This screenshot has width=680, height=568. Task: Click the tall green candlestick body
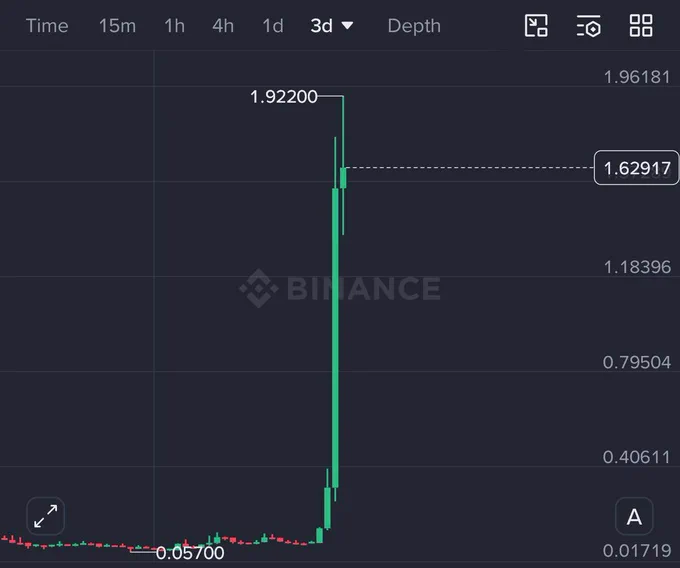click(335, 338)
